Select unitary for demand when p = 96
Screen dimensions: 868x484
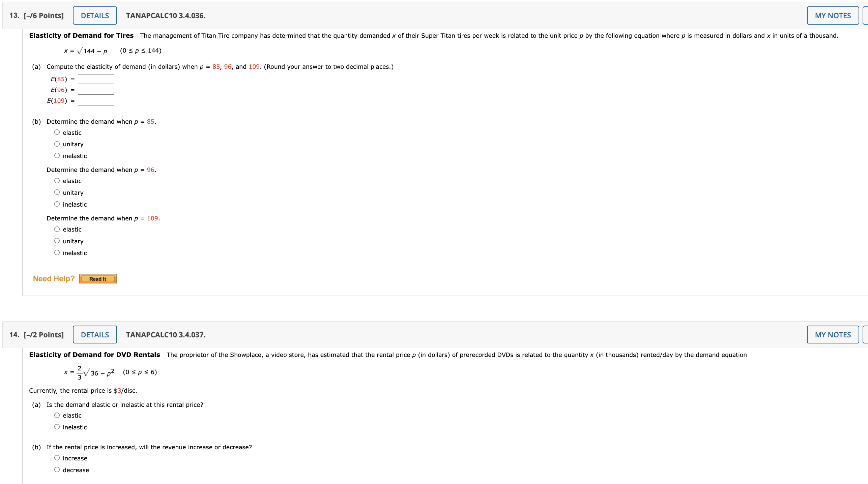tap(57, 192)
